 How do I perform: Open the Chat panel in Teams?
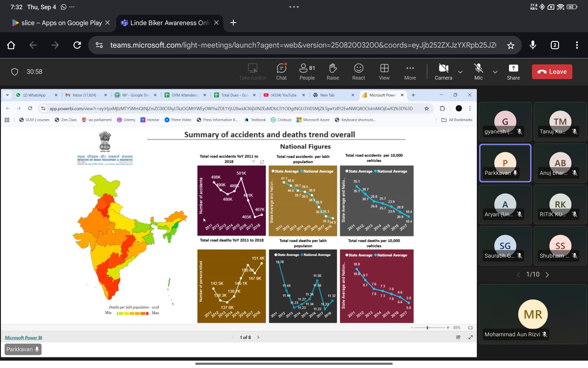coord(281,71)
